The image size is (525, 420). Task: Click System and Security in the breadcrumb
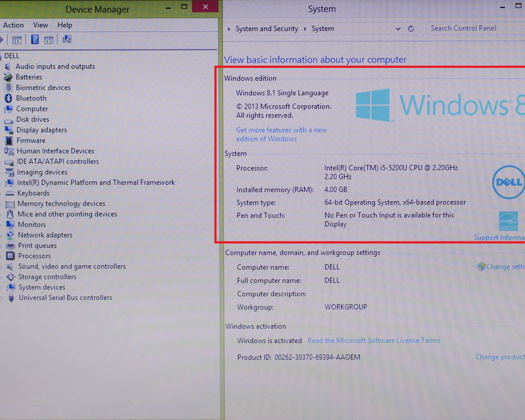267,29
